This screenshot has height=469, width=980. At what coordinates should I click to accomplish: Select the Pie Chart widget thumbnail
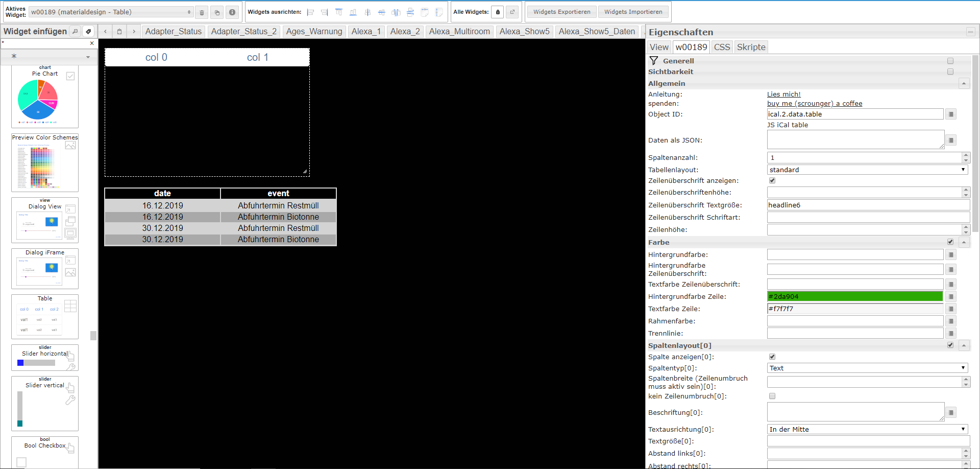[45, 97]
